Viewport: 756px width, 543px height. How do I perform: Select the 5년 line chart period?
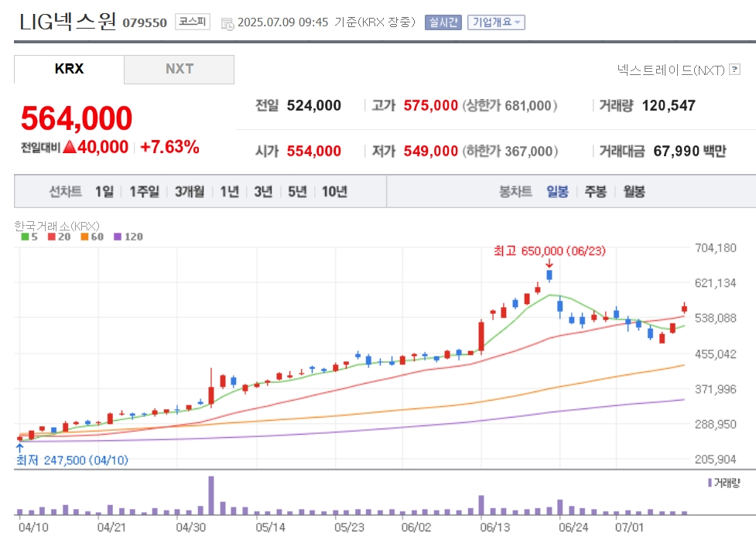coord(297,192)
